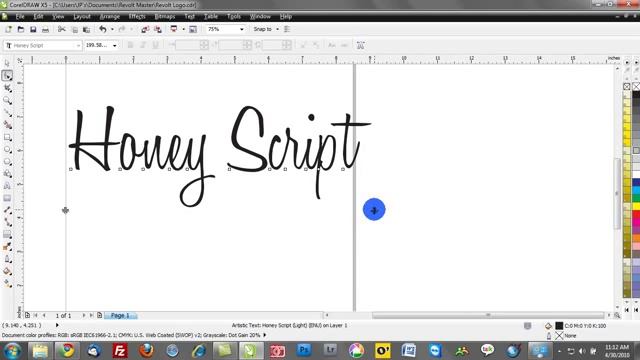
Task: Activate the Shape edit tool
Action: pos(7,76)
